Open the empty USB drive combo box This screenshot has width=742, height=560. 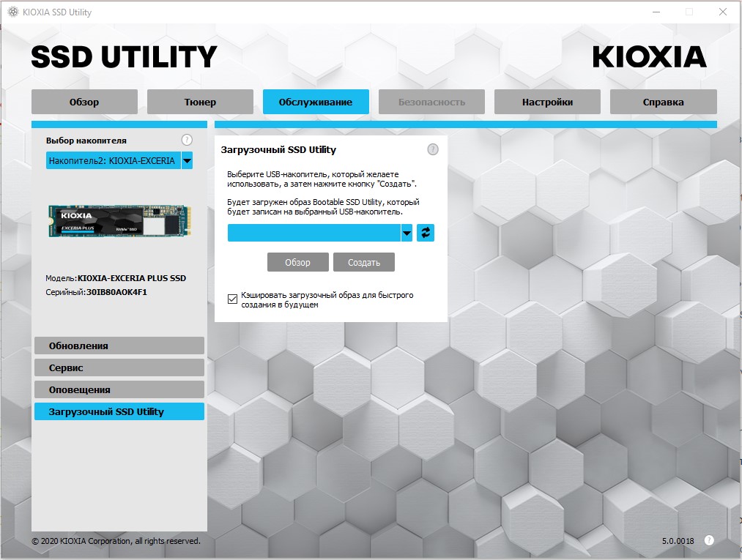[x=320, y=233]
